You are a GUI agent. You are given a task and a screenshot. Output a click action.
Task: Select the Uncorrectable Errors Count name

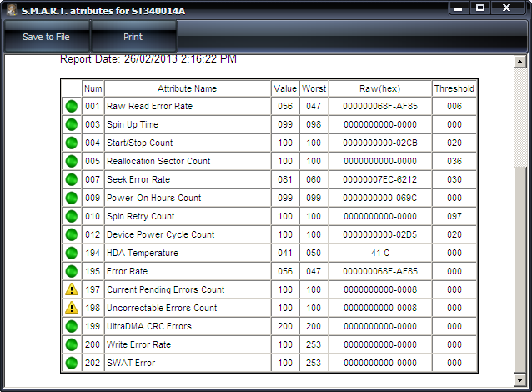162,308
